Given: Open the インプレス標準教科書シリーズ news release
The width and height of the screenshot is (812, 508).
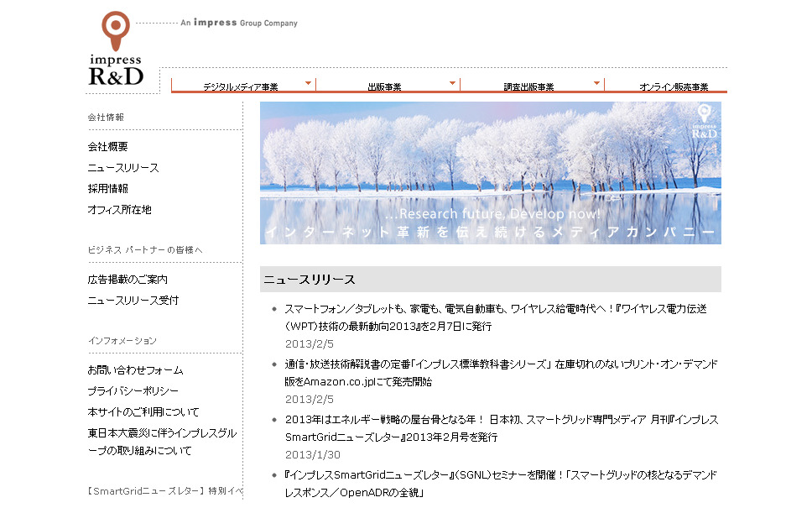Looking at the screenshot, I should point(501,373).
